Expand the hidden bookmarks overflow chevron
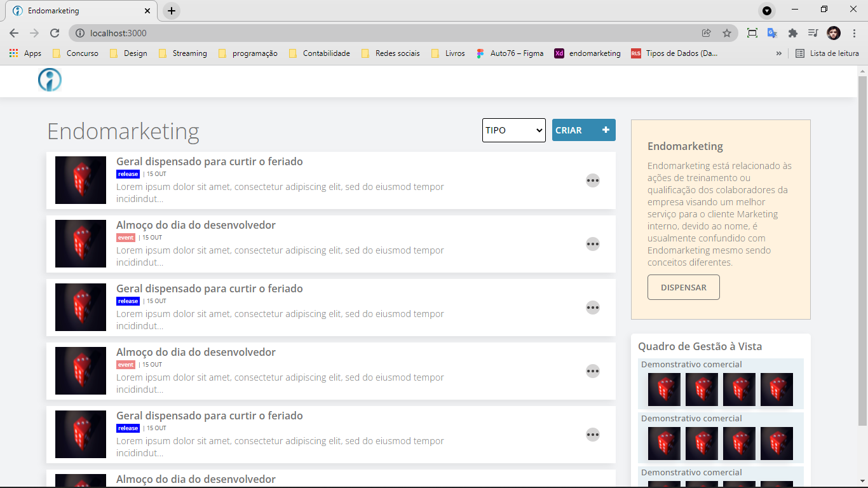The height and width of the screenshot is (488, 868). coord(779,53)
